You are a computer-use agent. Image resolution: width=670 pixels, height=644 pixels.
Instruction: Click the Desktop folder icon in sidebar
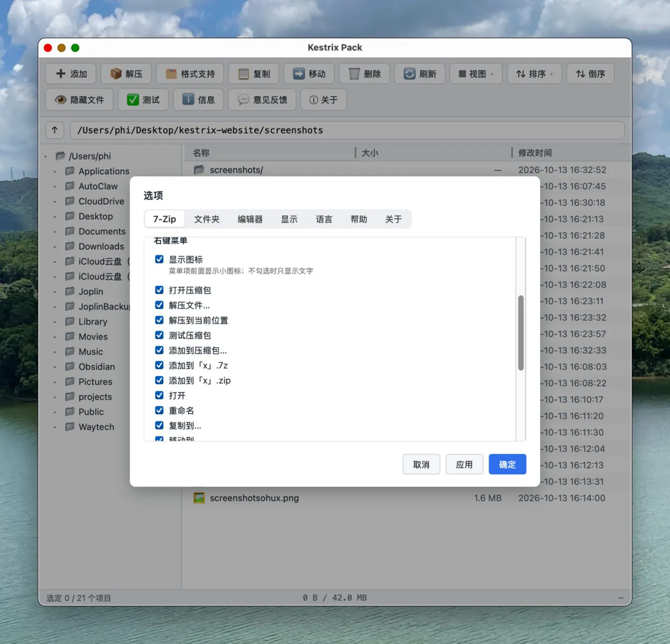tap(70, 216)
